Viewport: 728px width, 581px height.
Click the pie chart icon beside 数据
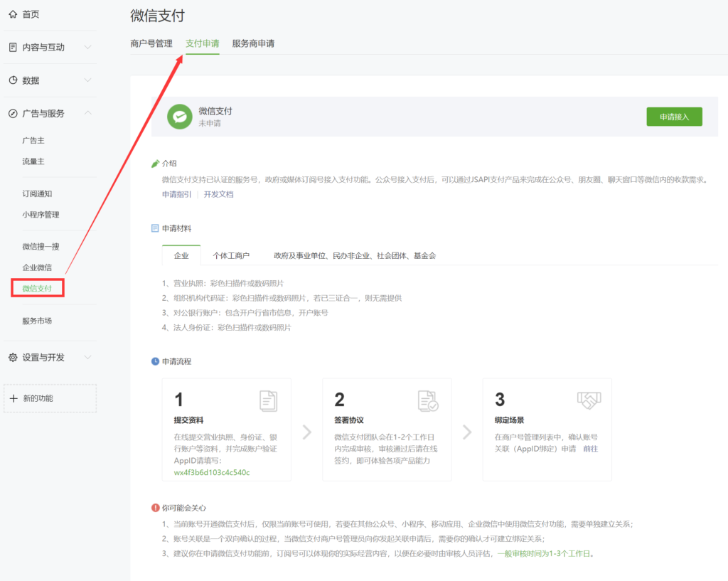coord(13,80)
